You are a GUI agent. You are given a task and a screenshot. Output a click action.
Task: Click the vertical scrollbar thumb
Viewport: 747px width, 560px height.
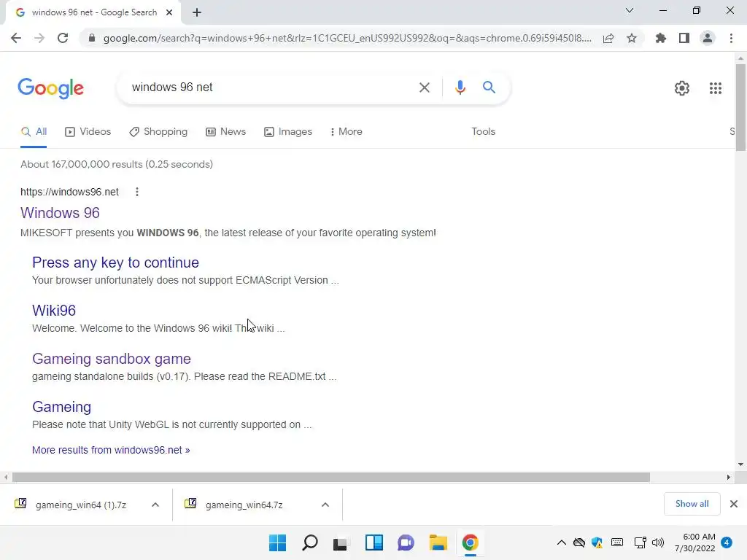(x=740, y=107)
